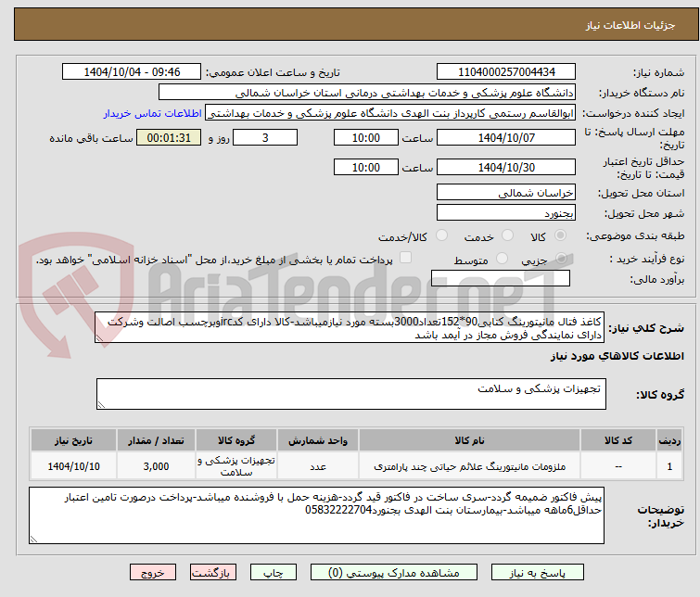Click the resize grip of گروه کالا textarea

101,405
